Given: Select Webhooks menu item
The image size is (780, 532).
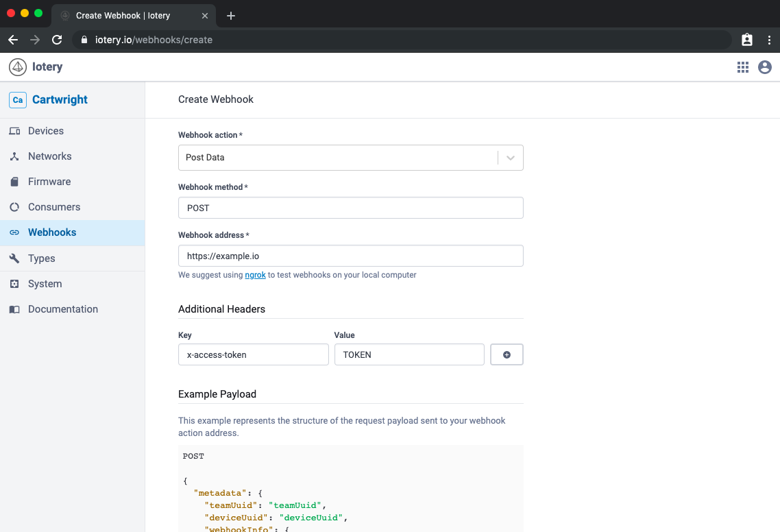Looking at the screenshot, I should pyautogui.click(x=73, y=233).
